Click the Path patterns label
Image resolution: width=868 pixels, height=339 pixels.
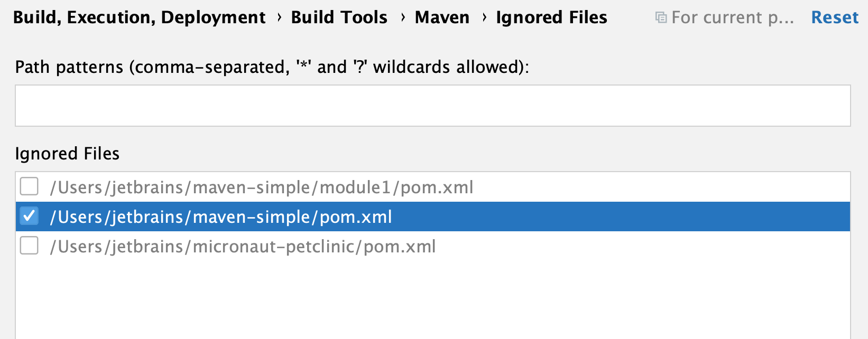272,67
